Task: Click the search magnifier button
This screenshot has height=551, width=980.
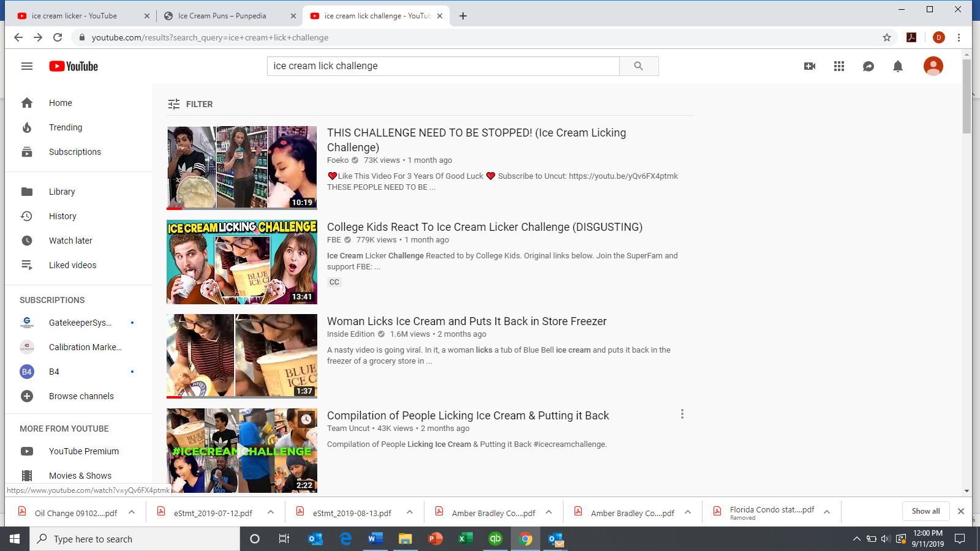Action: click(639, 66)
